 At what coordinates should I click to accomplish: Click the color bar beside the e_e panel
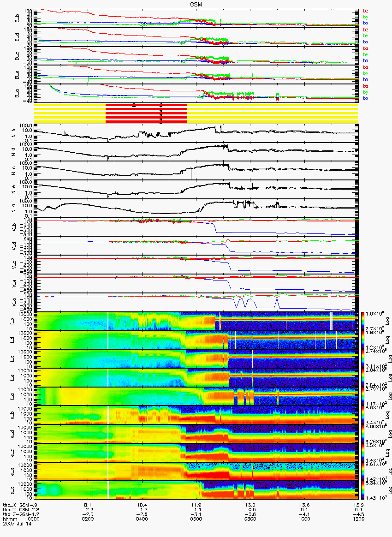pyautogui.click(x=362, y=472)
